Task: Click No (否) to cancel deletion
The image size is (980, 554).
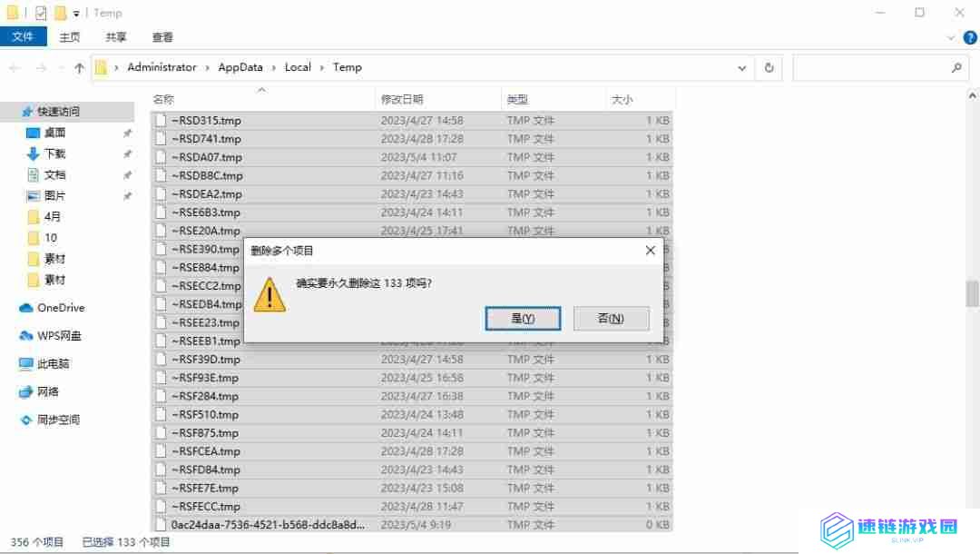Action: [x=611, y=318]
